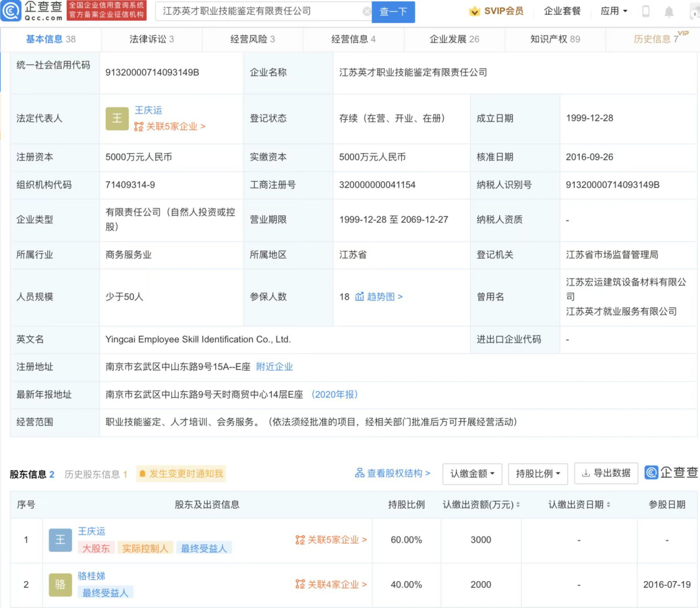Clear the search box with the x icon
This screenshot has width=700, height=608.
[367, 11]
